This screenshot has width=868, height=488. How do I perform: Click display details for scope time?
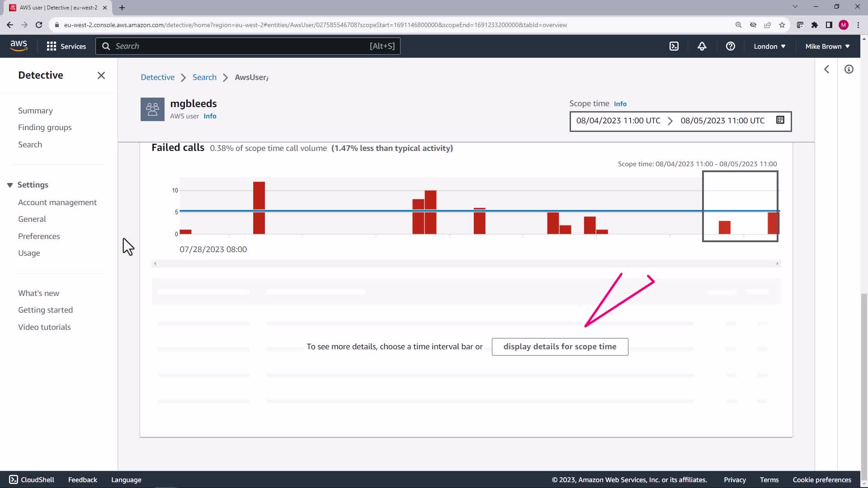pyautogui.click(x=560, y=347)
